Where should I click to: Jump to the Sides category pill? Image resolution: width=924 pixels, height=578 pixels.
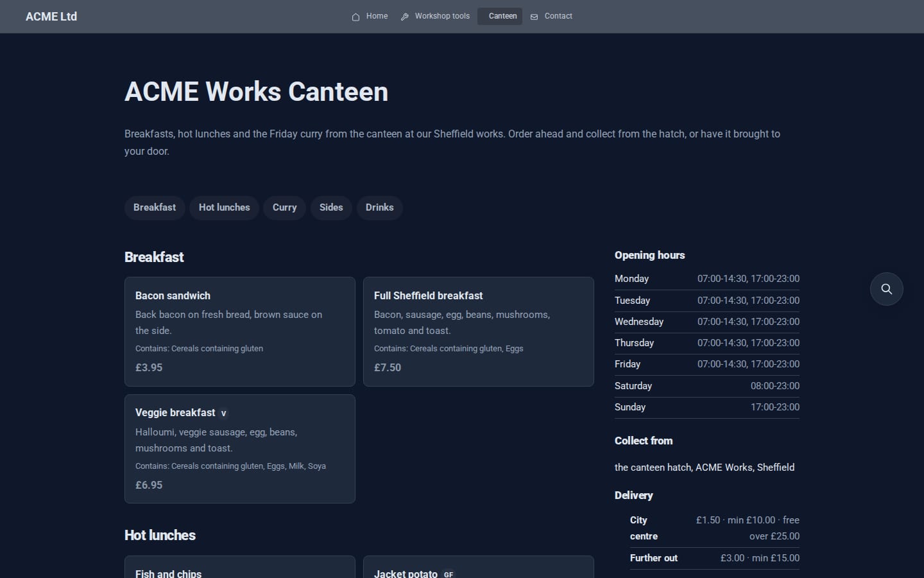coord(331,207)
